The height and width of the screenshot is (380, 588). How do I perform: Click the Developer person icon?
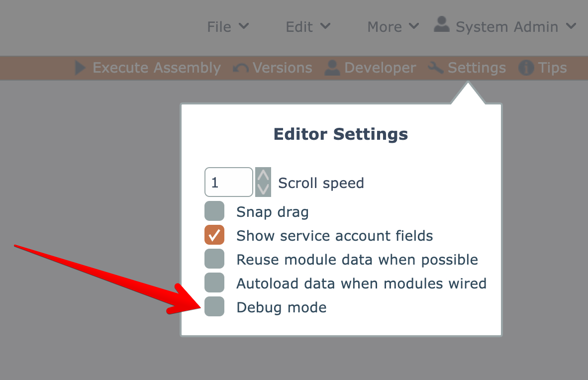[332, 68]
